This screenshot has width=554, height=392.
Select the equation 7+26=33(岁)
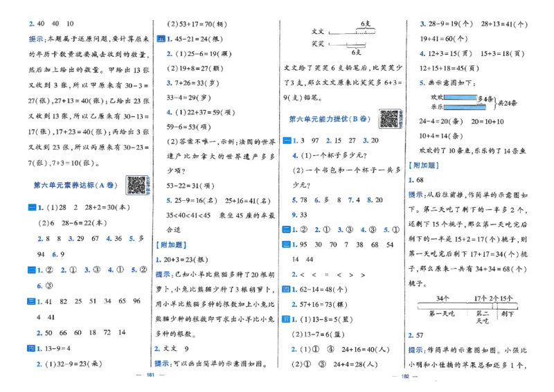click(197, 83)
